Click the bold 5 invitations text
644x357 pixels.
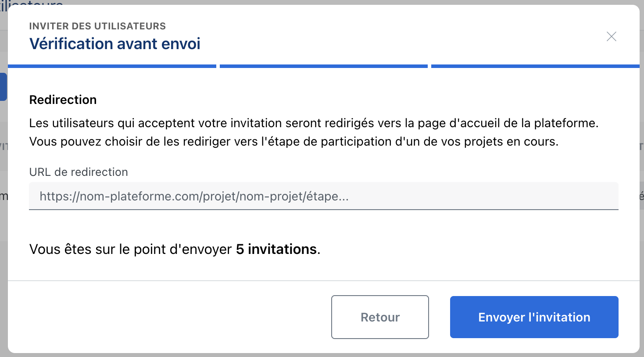click(x=276, y=249)
